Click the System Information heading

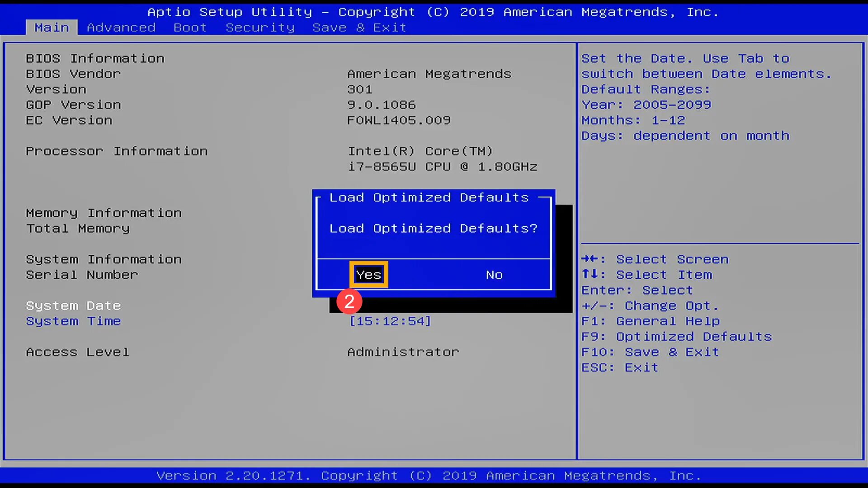(104, 259)
